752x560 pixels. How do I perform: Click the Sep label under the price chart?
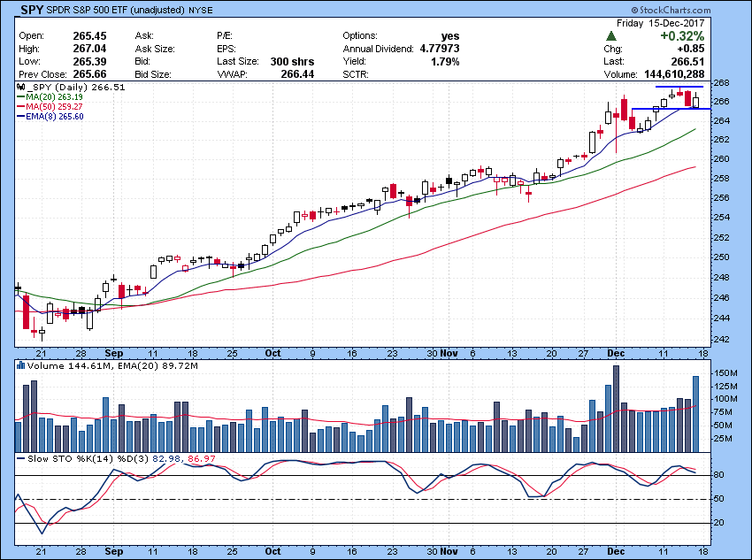click(x=114, y=353)
